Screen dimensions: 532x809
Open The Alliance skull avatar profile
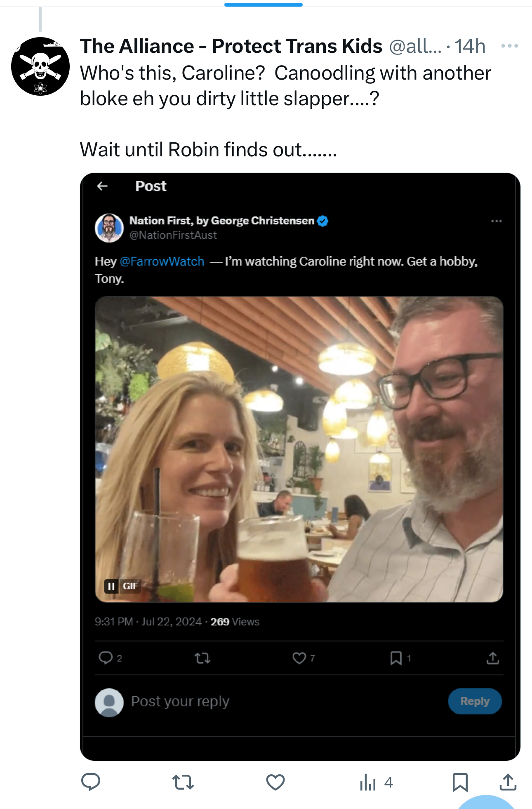[x=40, y=66]
